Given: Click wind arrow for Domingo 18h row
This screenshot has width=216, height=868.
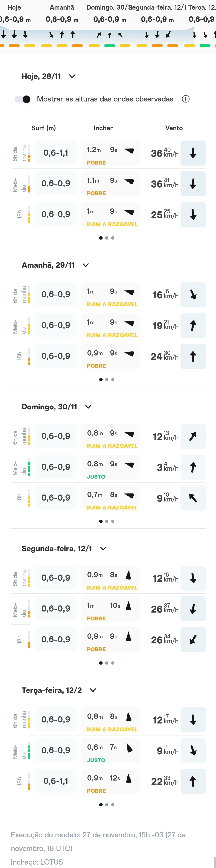Looking at the screenshot, I should click(x=193, y=498).
